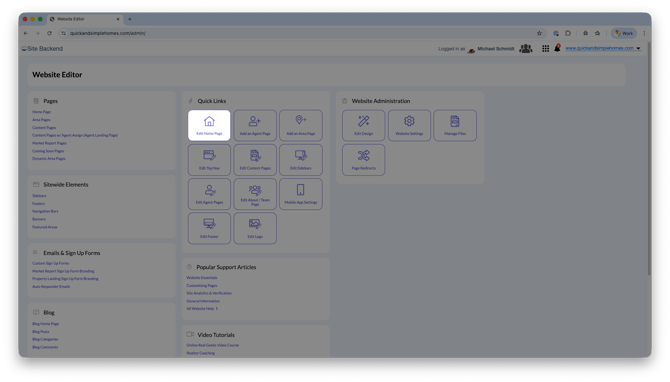
Task: Bookmark this page with the star icon
Action: [539, 33]
